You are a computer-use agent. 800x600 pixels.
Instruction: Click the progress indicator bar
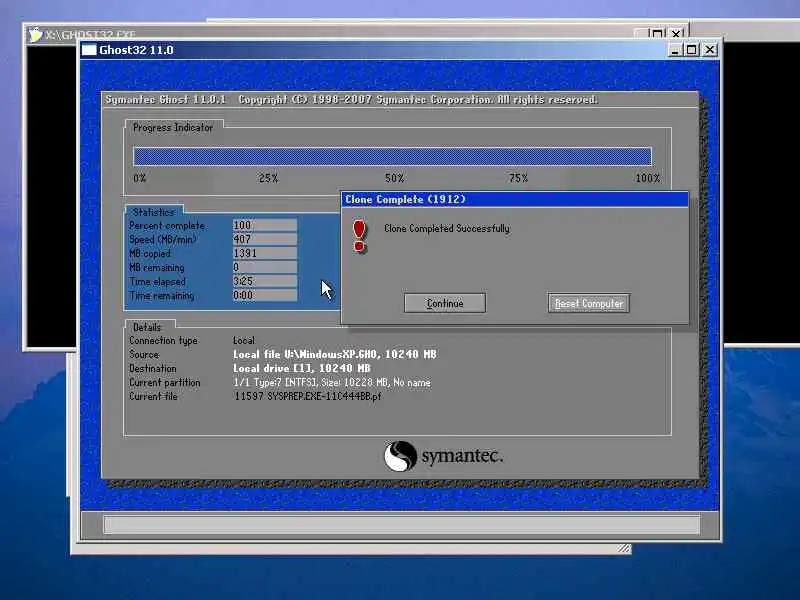(x=392, y=156)
